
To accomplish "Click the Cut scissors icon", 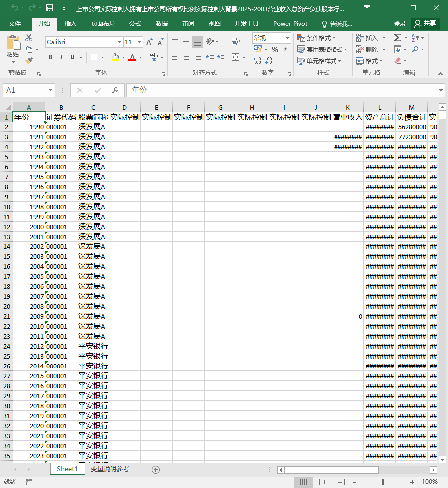I will [29, 38].
